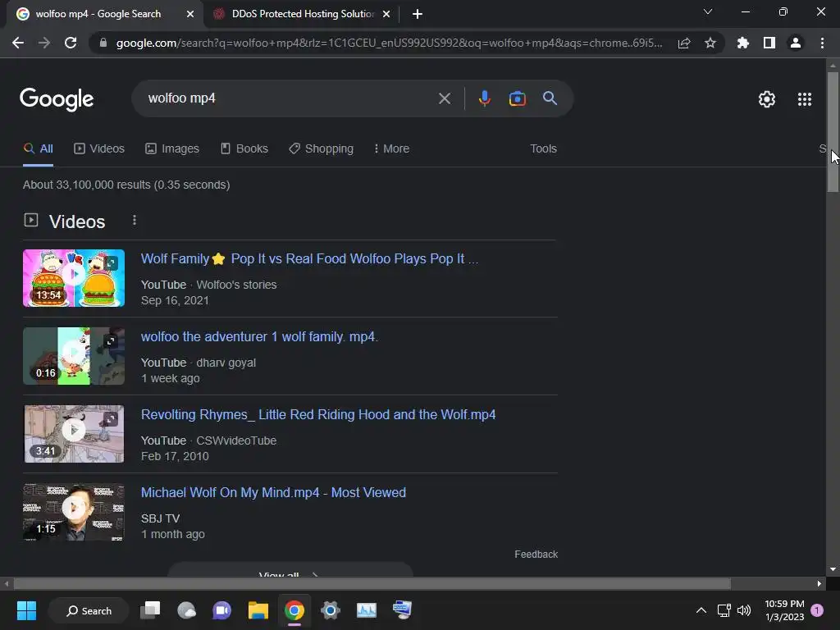Screen dimensions: 840x630
Task: Go to the Google homepage logo
Action: [x=57, y=99]
